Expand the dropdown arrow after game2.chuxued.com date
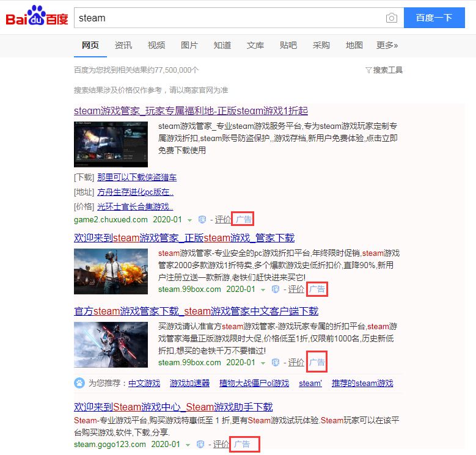This screenshot has width=476, height=455. click(x=190, y=220)
